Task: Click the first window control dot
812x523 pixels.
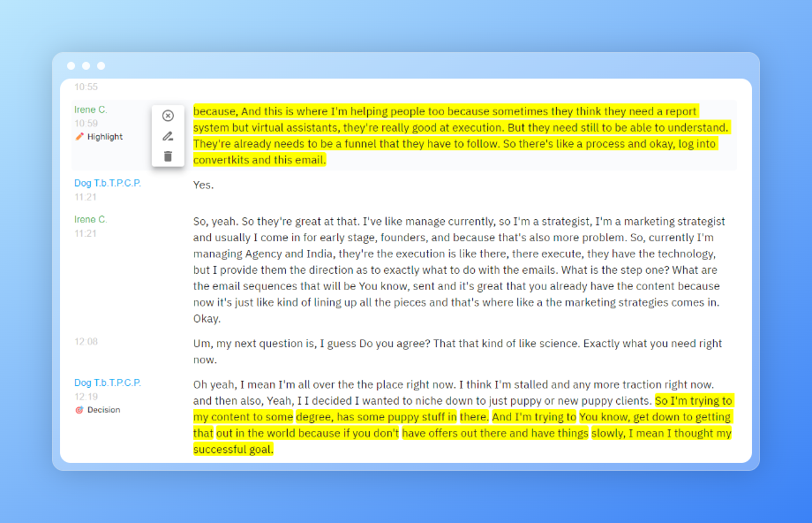Action: click(x=71, y=66)
